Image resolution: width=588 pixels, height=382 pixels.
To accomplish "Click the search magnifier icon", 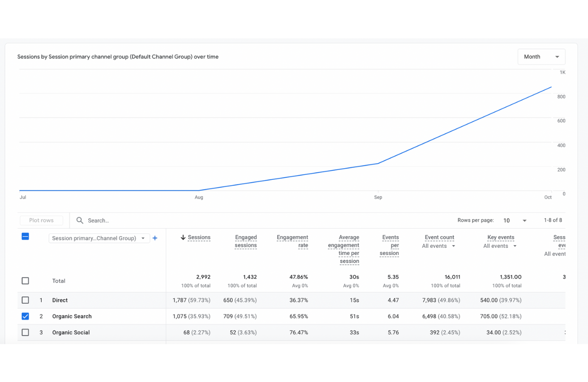I will click(80, 221).
